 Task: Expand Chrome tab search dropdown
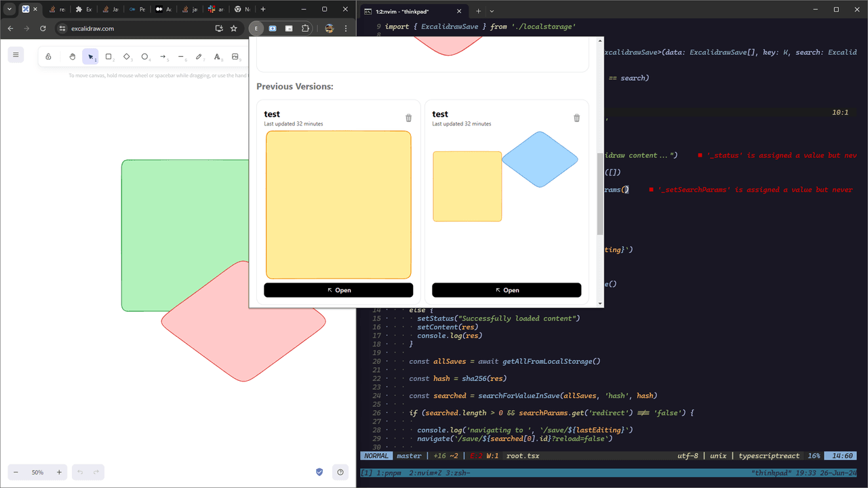coord(9,9)
